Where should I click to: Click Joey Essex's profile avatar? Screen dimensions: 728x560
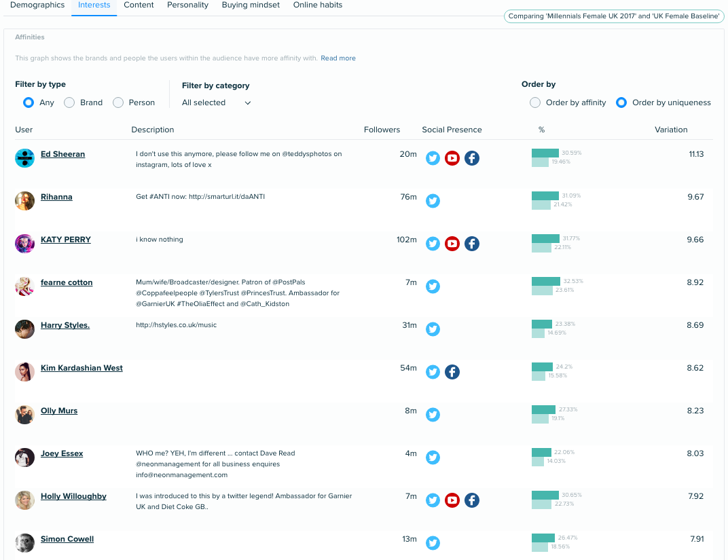(24, 458)
